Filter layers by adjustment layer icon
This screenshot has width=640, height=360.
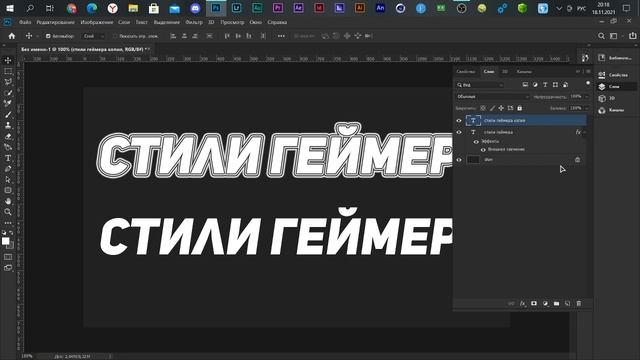535,85
